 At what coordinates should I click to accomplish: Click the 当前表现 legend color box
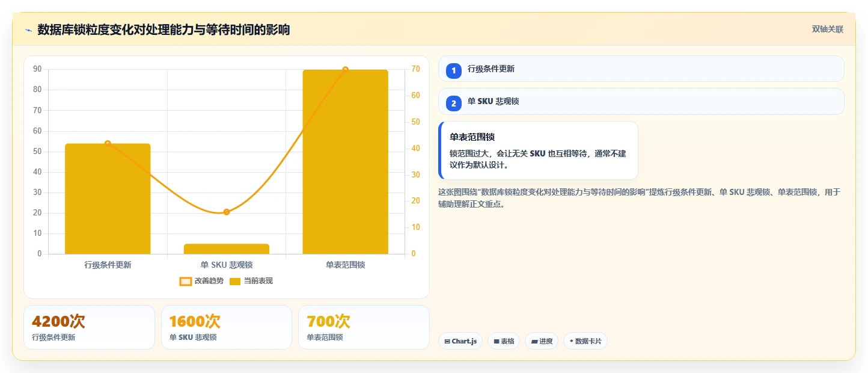pyautogui.click(x=235, y=282)
